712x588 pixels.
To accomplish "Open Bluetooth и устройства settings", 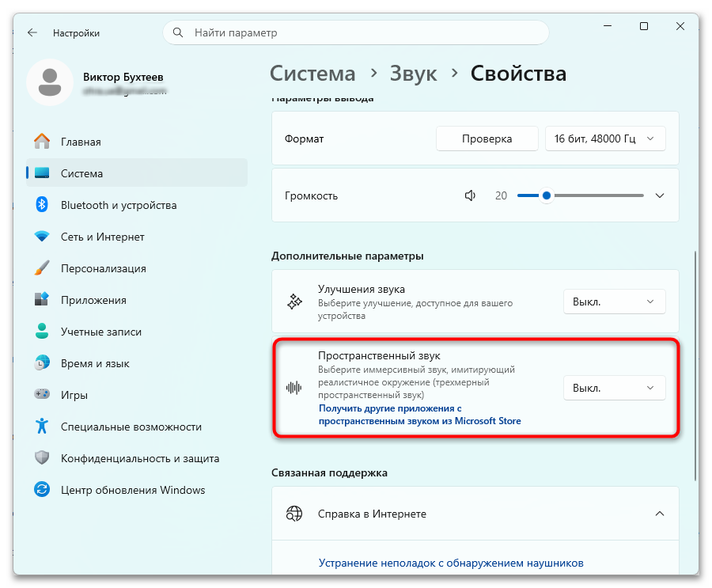I will click(137, 205).
